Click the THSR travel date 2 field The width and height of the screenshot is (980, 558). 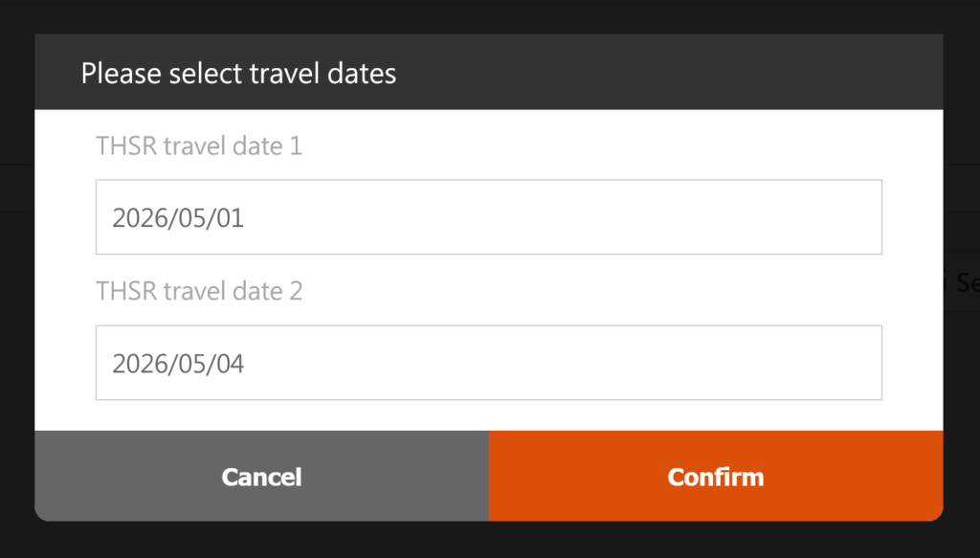pyautogui.click(x=488, y=363)
